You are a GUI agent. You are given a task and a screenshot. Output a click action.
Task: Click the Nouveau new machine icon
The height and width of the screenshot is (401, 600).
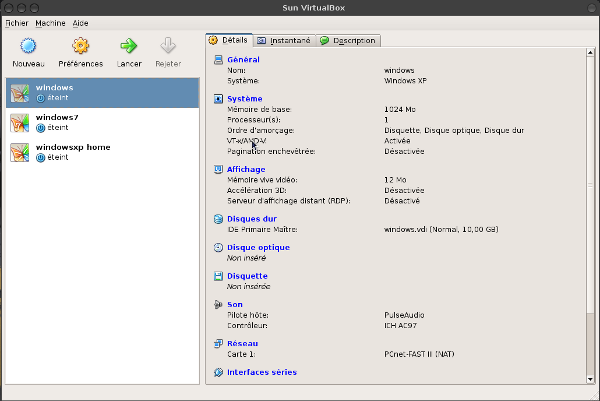pyautogui.click(x=28, y=46)
